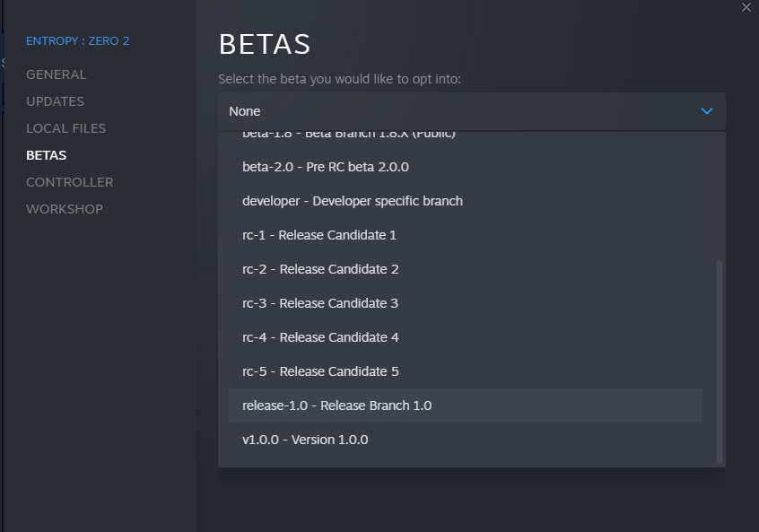Select the Betas sidebar item
Image resolution: width=759 pixels, height=532 pixels.
click(x=47, y=155)
